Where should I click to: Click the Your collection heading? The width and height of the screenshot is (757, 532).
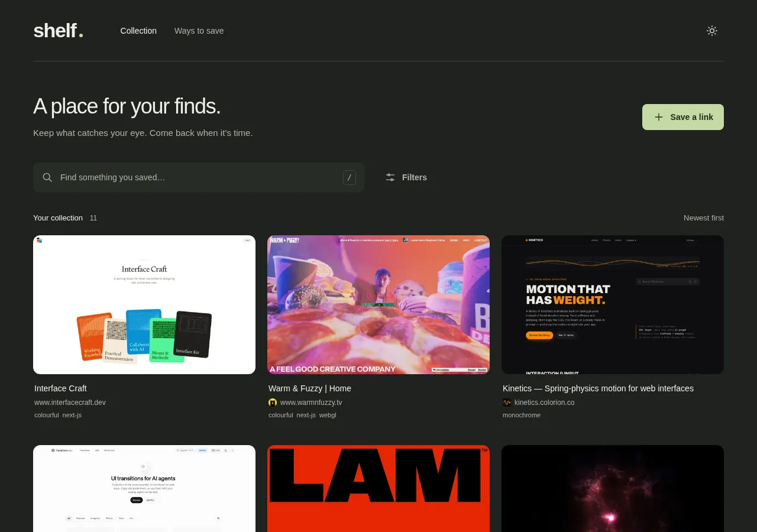[x=58, y=218]
